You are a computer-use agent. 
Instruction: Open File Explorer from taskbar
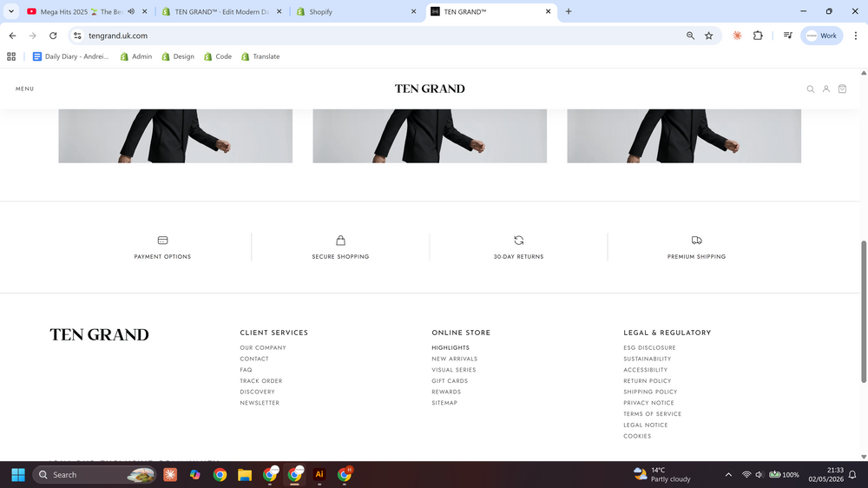click(x=245, y=475)
